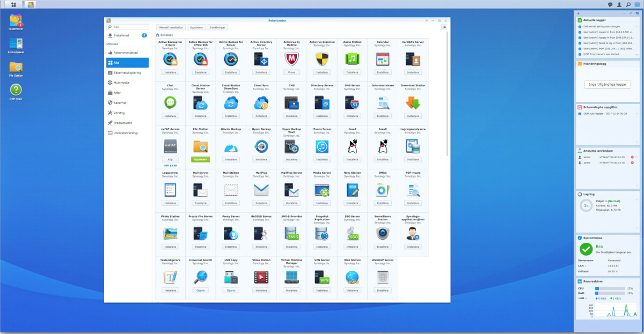
Task: Select the Rekommenderad category
Action: (x=128, y=53)
